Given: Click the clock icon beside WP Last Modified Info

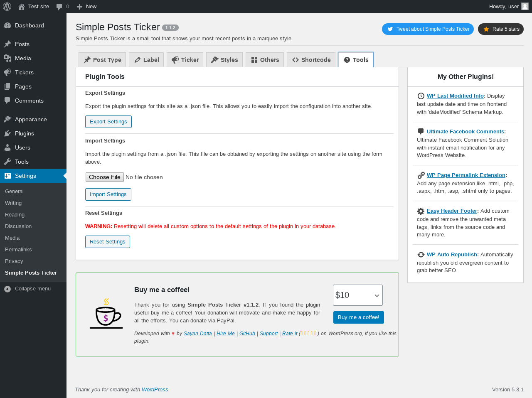Looking at the screenshot, I should click(x=421, y=96).
